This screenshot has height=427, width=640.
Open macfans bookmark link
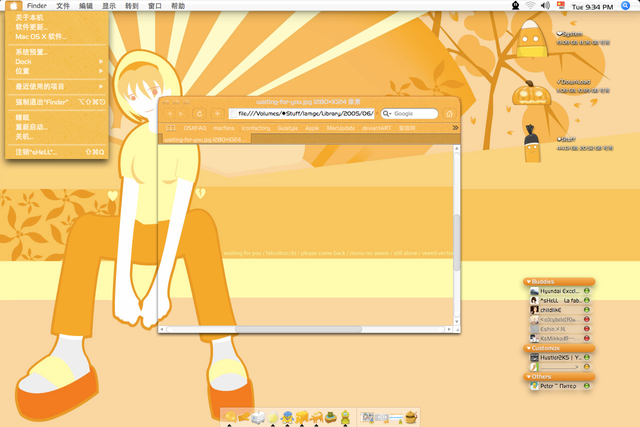[x=224, y=128]
